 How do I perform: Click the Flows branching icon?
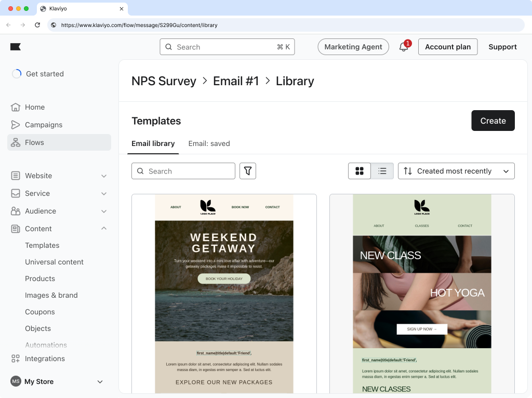16,142
